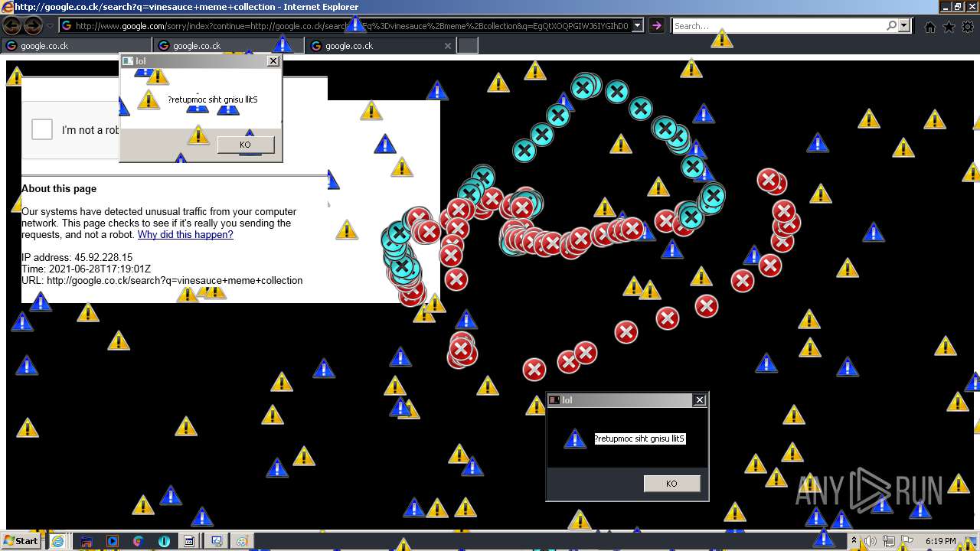Click the lower lol dialog title bar icon

click(x=554, y=400)
